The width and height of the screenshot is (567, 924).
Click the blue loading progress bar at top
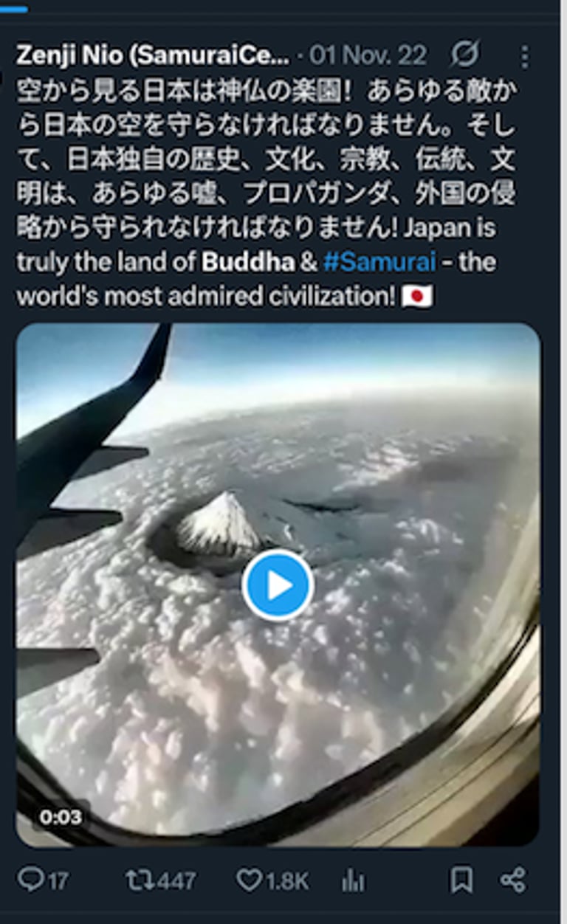pyautogui.click(x=14, y=9)
